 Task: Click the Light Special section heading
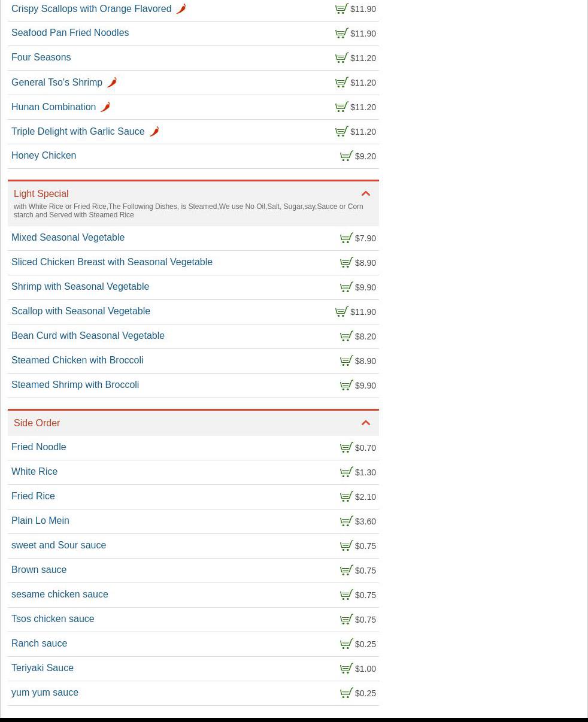coord(41,194)
